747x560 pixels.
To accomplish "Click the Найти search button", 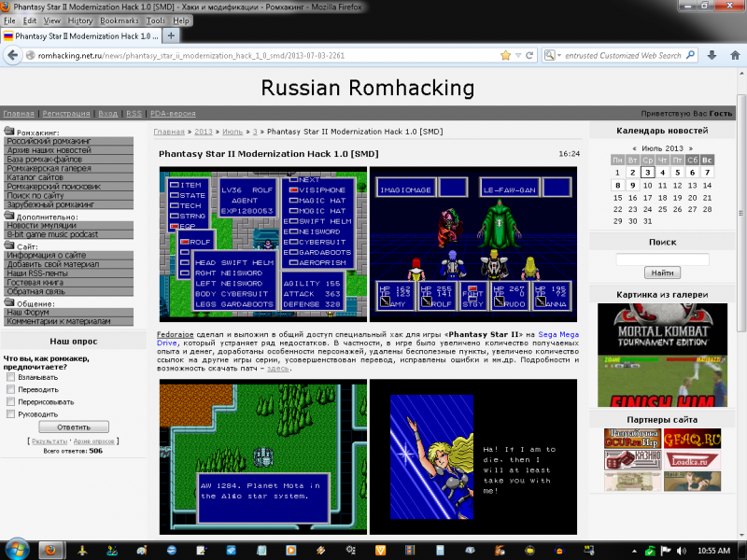I will point(662,273).
